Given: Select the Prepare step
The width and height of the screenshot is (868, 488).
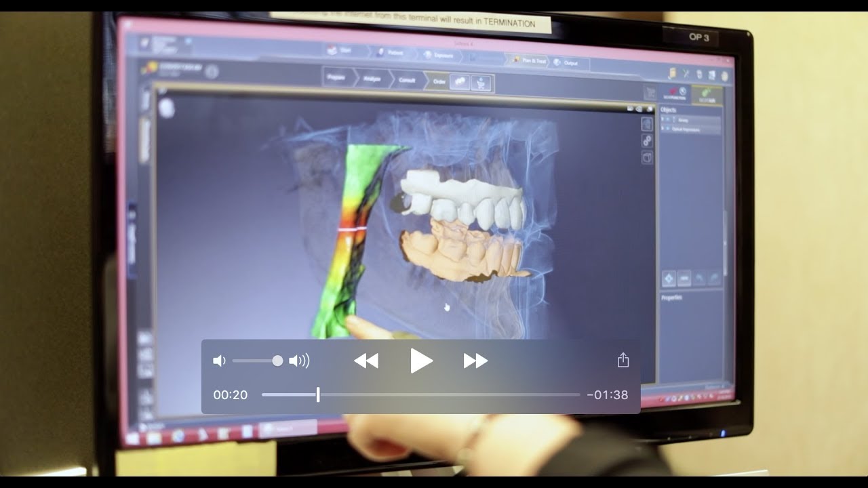Looking at the screenshot, I should tap(337, 78).
